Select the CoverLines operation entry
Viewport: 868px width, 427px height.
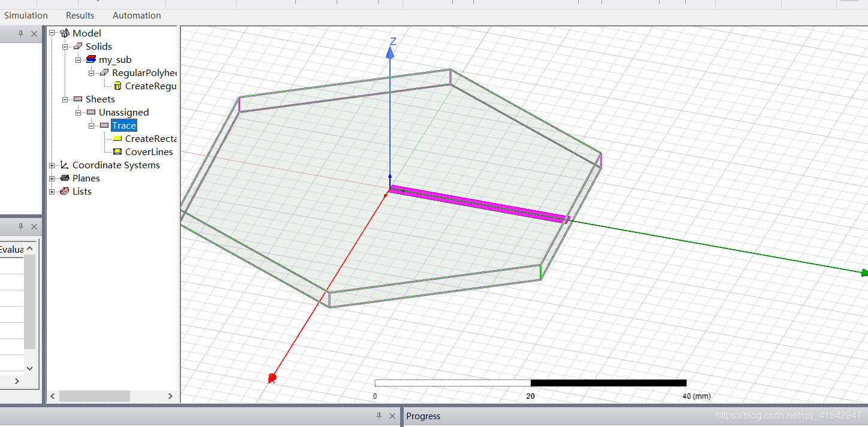tap(149, 152)
